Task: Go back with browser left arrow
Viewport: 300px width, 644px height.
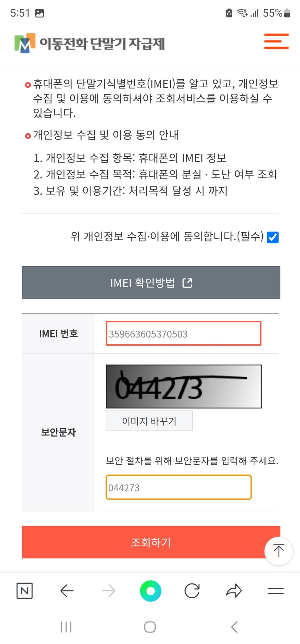Action: click(67, 591)
